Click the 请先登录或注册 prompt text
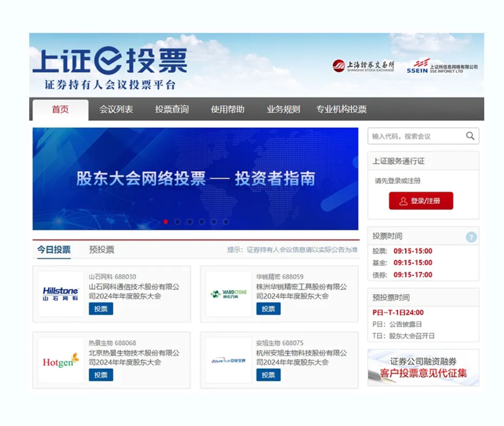The height and width of the screenshot is (426, 504). (x=398, y=181)
